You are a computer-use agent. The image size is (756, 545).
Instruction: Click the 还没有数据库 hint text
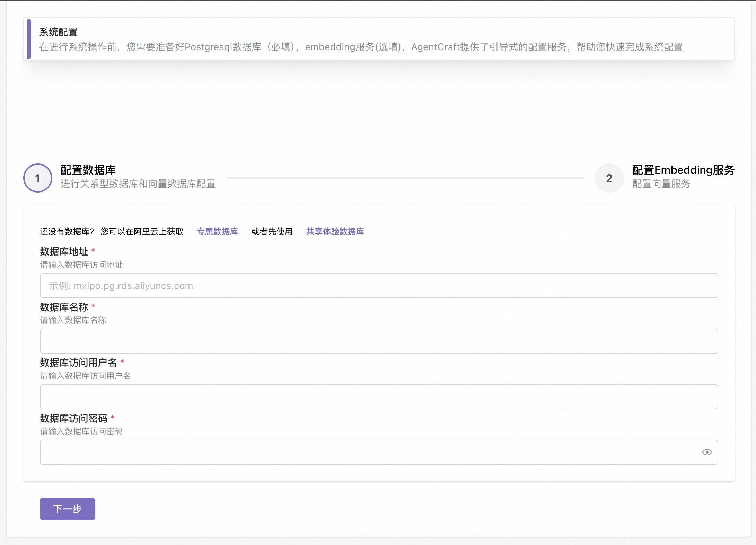pyautogui.click(x=67, y=232)
